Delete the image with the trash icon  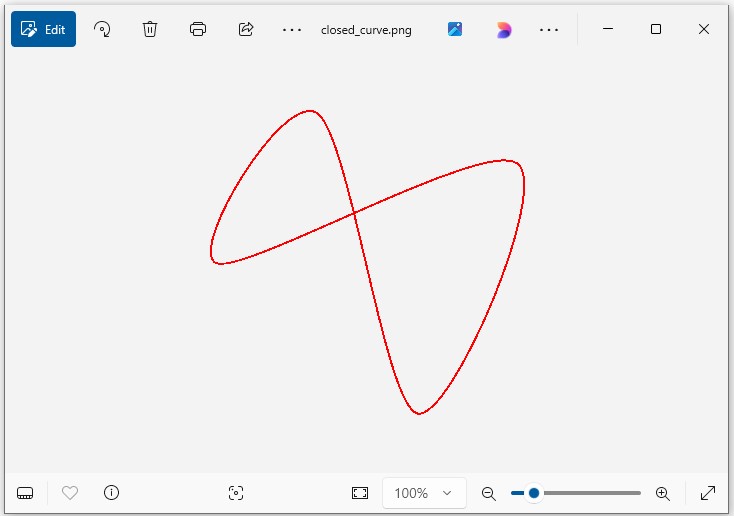[150, 29]
